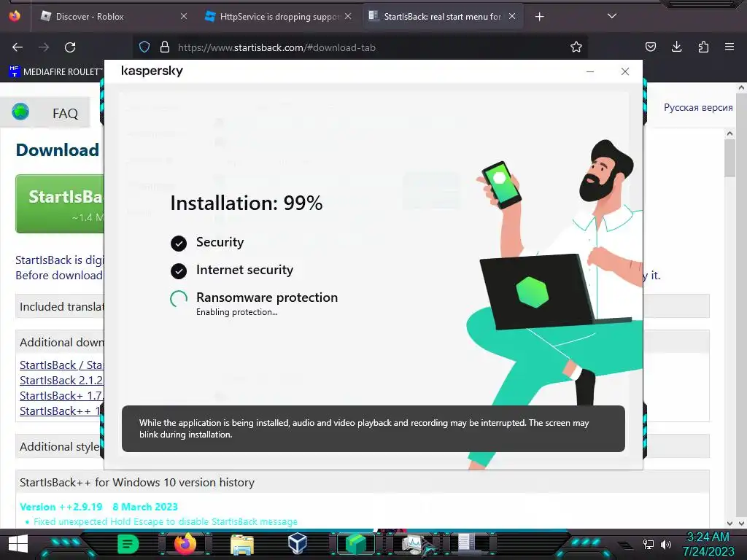Open the StartIsBack 2.1.2 download link

tap(61, 381)
